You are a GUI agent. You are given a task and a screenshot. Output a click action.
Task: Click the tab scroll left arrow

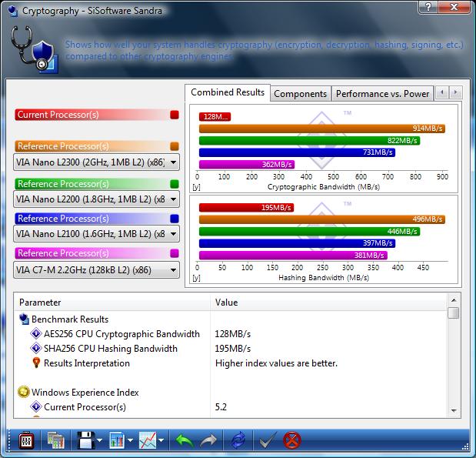[x=442, y=92]
